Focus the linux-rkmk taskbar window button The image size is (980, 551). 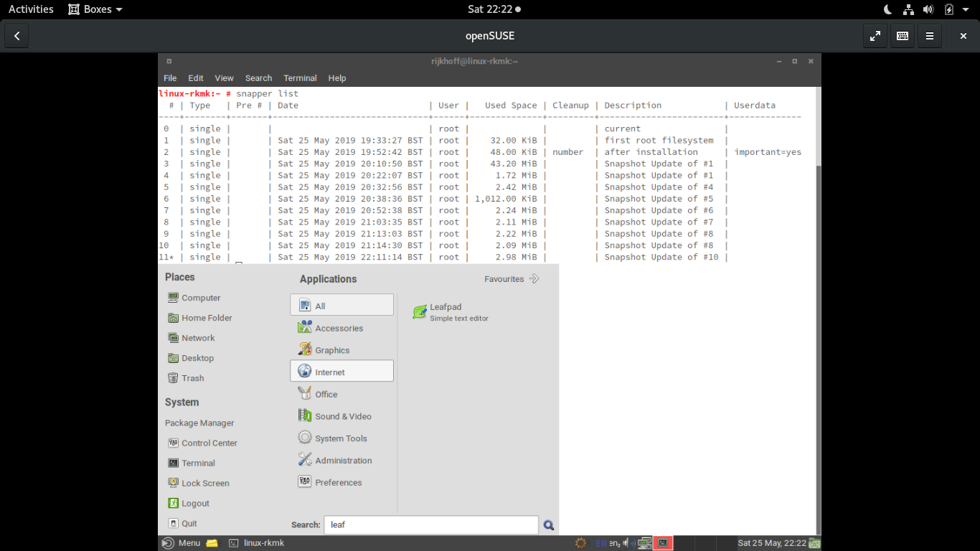256,543
